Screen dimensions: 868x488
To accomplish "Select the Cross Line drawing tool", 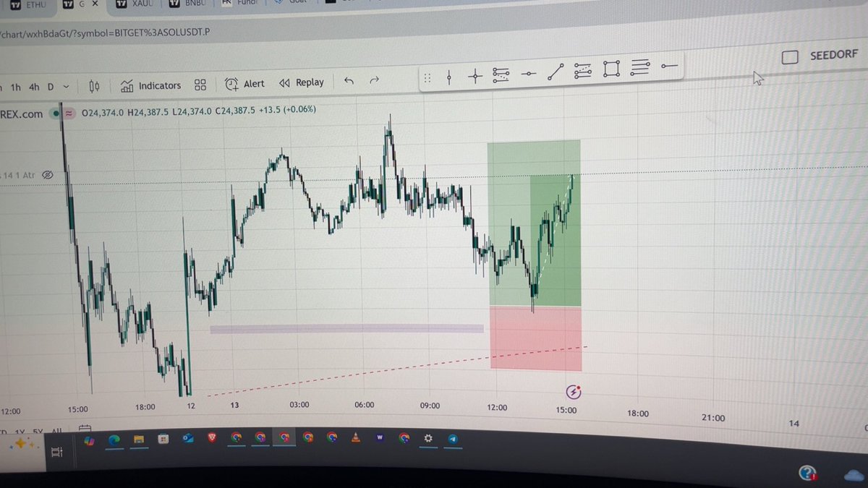I will pyautogui.click(x=475, y=74).
